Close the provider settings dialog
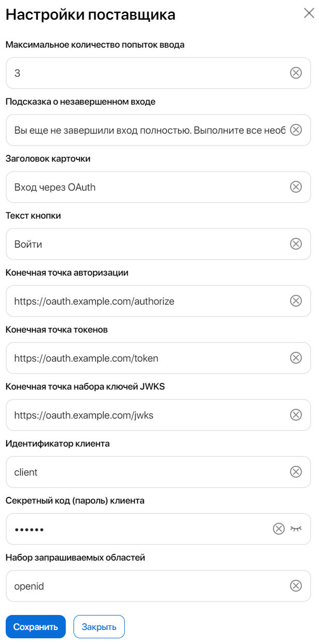 (309, 14)
